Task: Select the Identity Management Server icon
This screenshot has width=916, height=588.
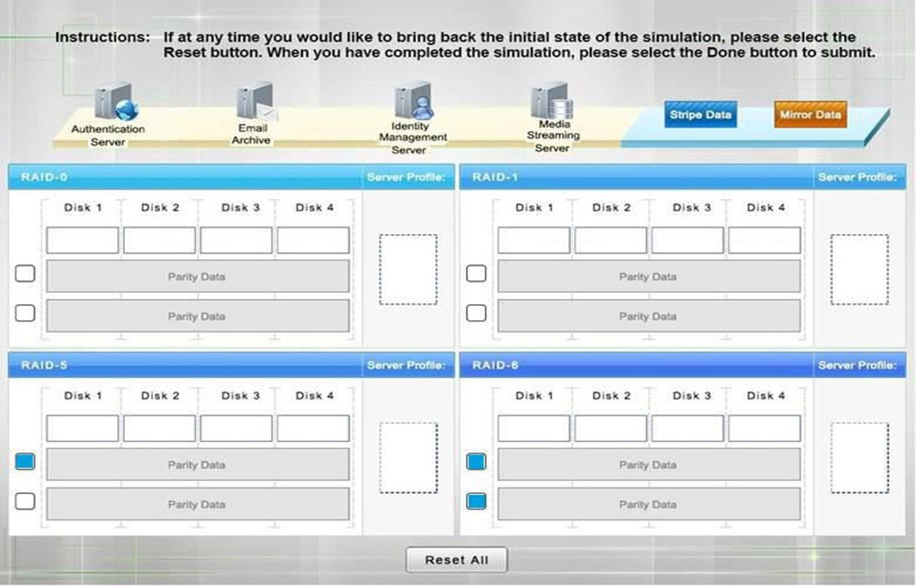Action: tap(414, 101)
